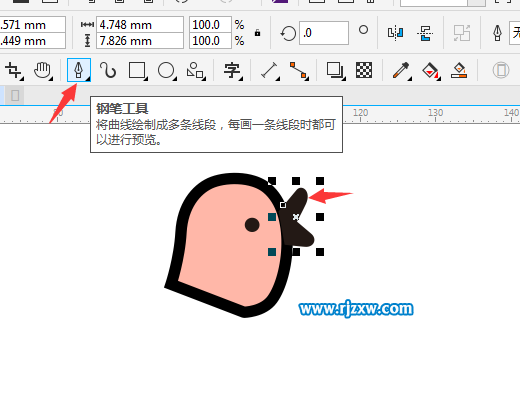Click the mirror vertically button
520x396 pixels.
(x=425, y=33)
